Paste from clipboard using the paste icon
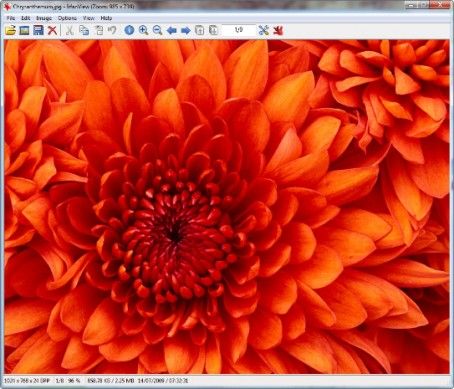This screenshot has height=389, width=454. click(99, 30)
